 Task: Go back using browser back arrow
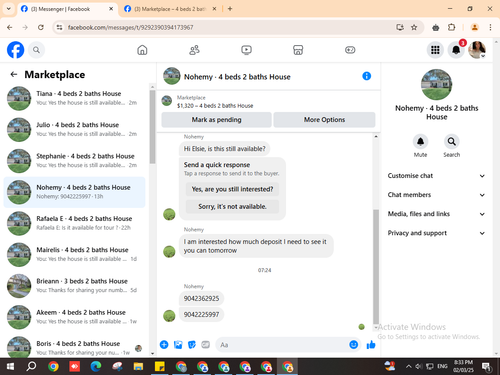(10, 27)
